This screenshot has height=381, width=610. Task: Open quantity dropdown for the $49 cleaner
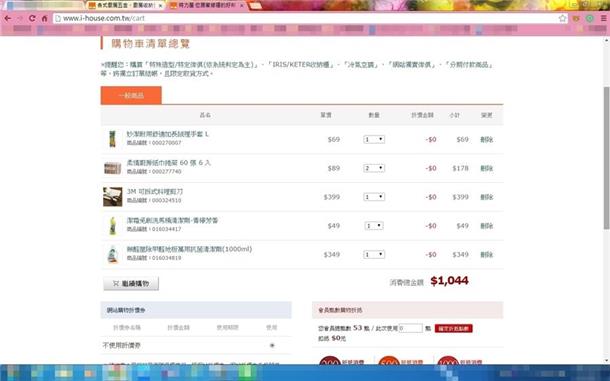pyautogui.click(x=374, y=226)
